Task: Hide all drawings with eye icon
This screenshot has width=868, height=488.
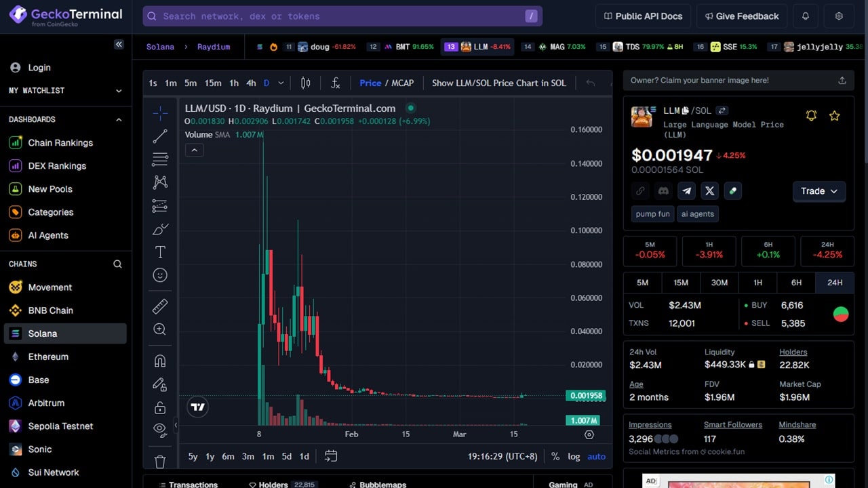Action: (160, 428)
